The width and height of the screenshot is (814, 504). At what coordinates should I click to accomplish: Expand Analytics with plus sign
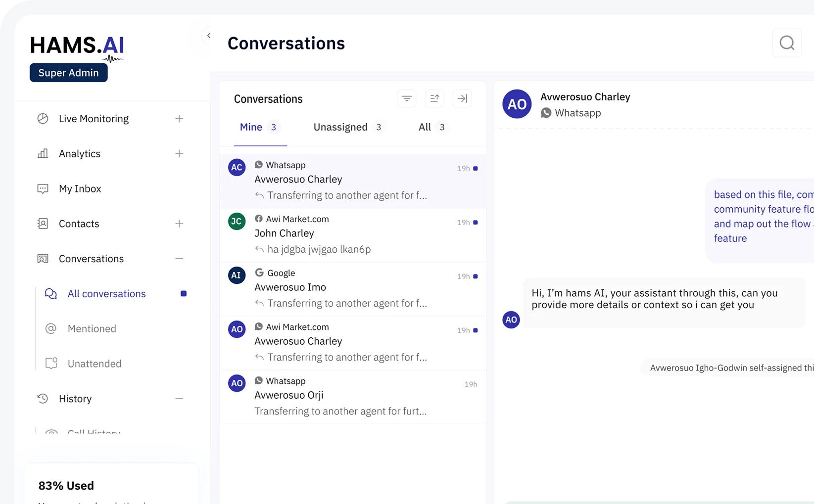[179, 153]
